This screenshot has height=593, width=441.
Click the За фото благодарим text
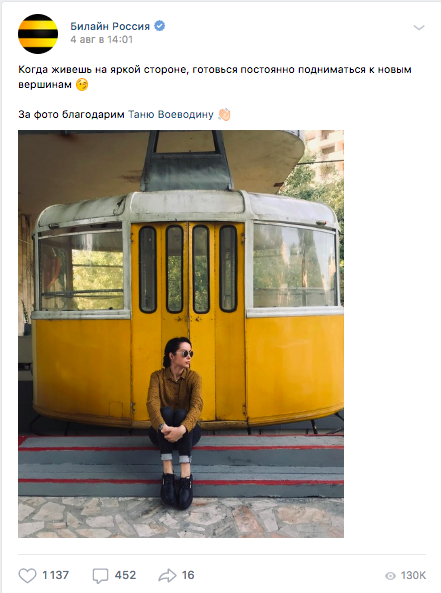tap(71, 114)
